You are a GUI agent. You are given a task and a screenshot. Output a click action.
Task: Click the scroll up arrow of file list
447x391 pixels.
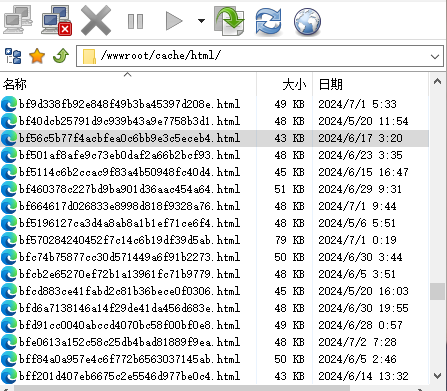437,82
